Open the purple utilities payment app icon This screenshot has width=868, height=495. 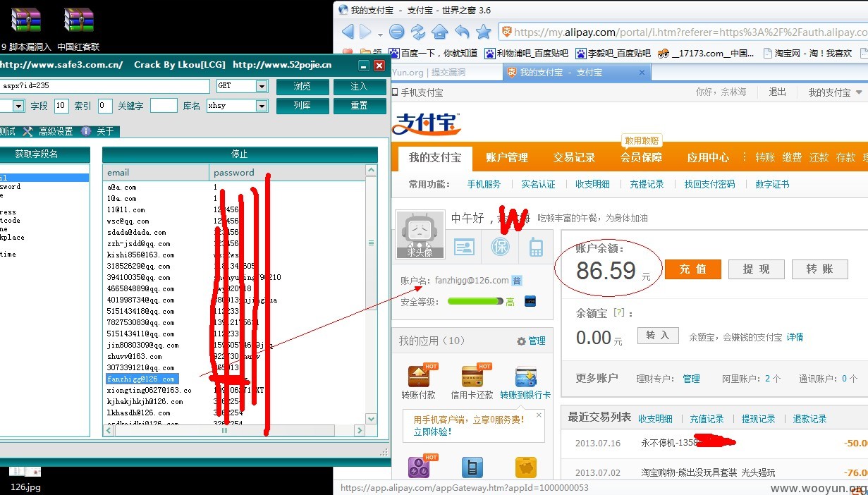(419, 467)
